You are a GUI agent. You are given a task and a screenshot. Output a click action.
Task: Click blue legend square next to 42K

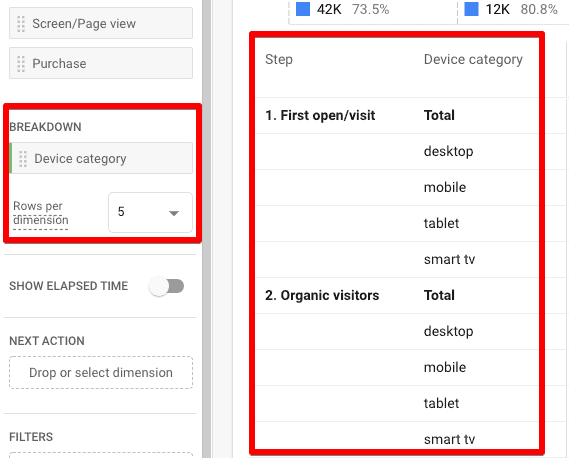303,9
